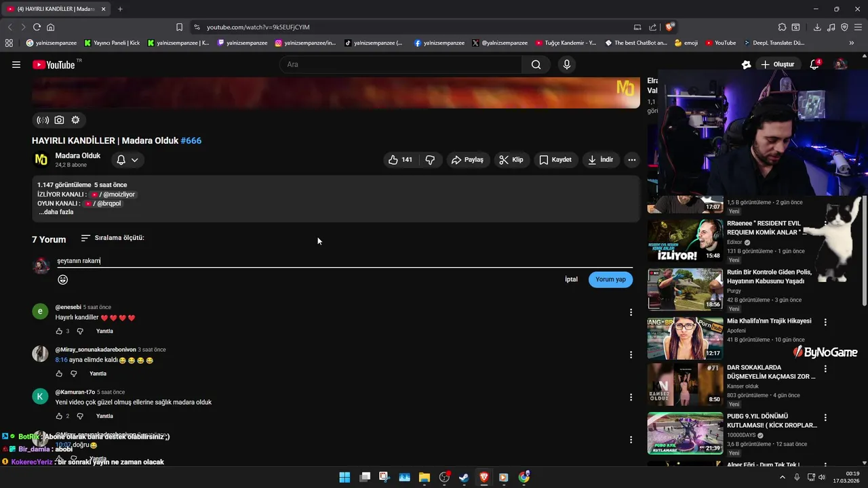Screen dimensions: 868x488
Task: Click the YouTube search field Ara
Action: pos(400,64)
